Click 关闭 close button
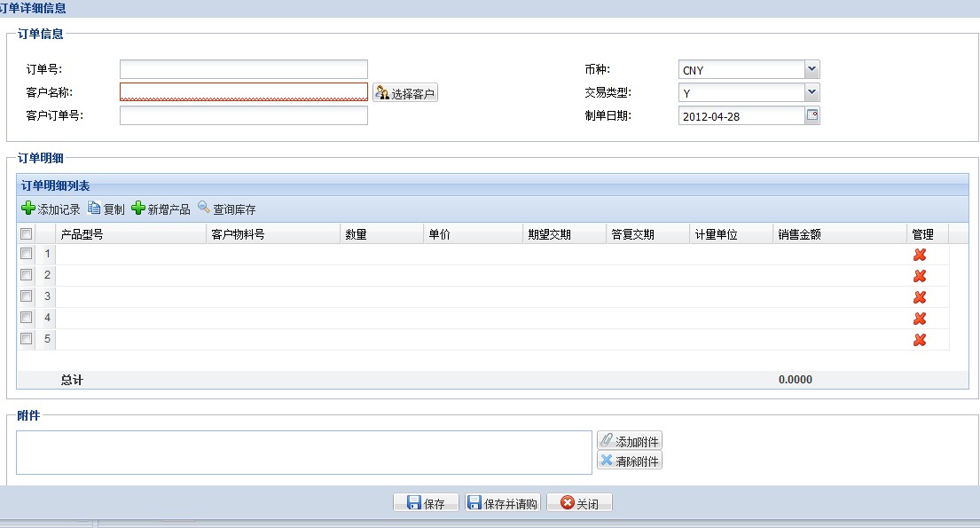Viewport: 980px width, 528px height. click(x=579, y=503)
